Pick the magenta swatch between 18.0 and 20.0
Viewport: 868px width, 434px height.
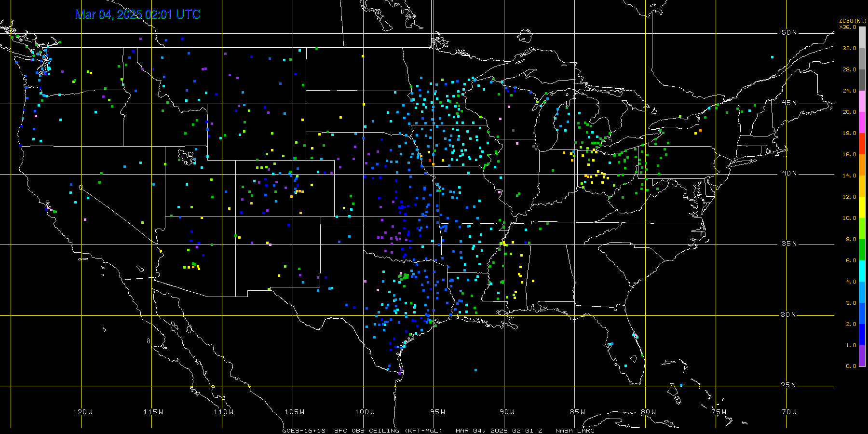click(x=862, y=122)
